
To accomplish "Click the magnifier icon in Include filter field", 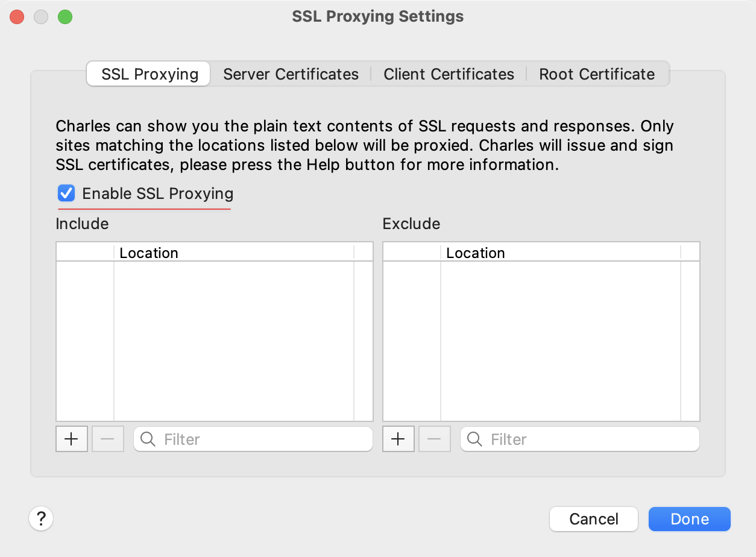I will pos(146,439).
